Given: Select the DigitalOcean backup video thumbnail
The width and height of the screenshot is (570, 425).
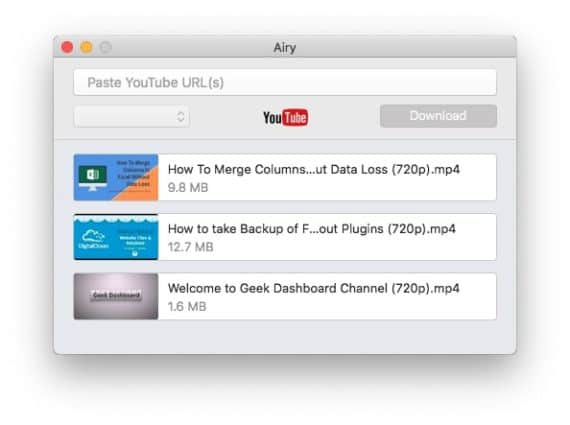Looking at the screenshot, I should coord(116,237).
